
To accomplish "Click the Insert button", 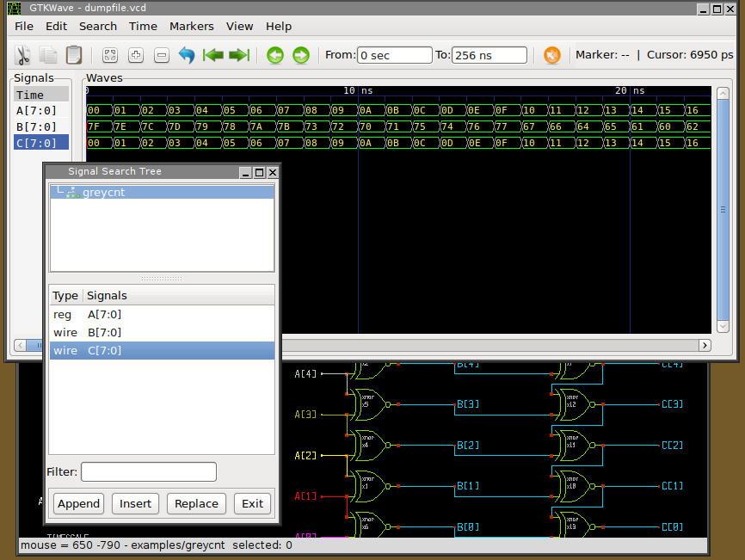I will click(135, 503).
